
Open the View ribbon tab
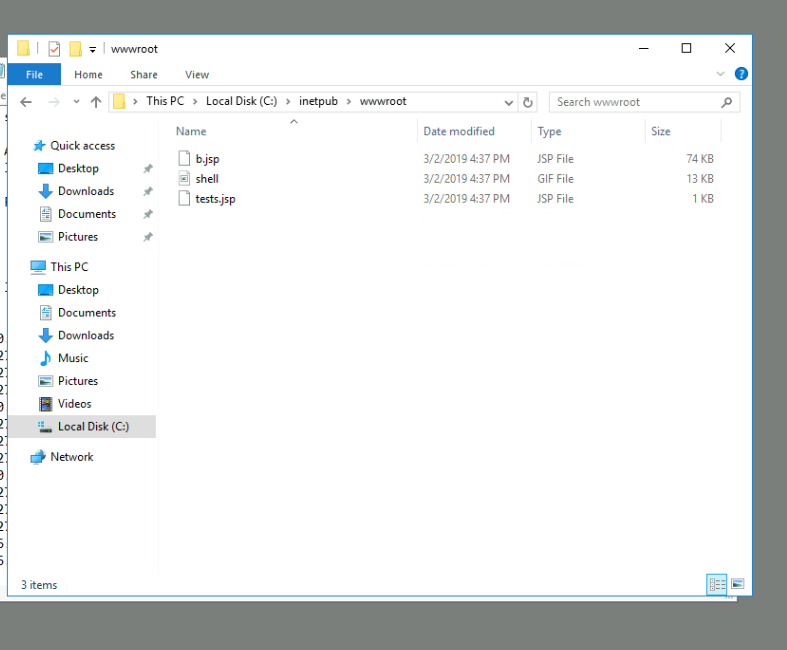tap(197, 74)
